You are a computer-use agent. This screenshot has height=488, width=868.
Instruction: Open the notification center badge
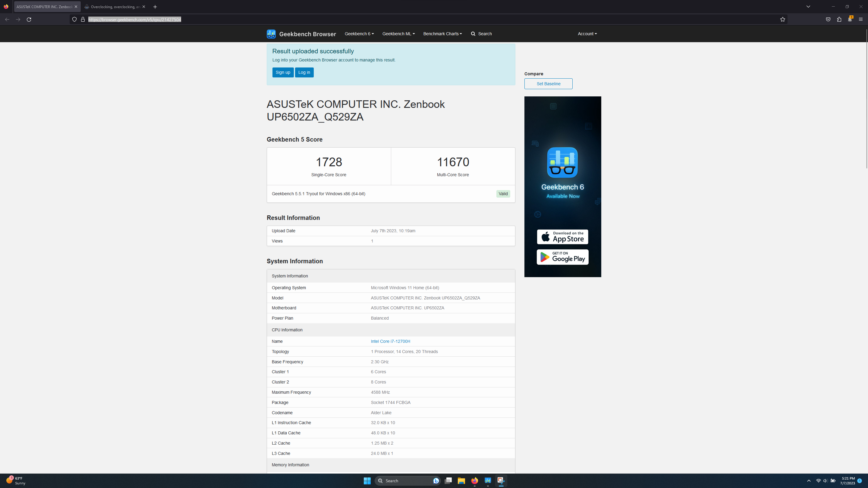coord(860,481)
